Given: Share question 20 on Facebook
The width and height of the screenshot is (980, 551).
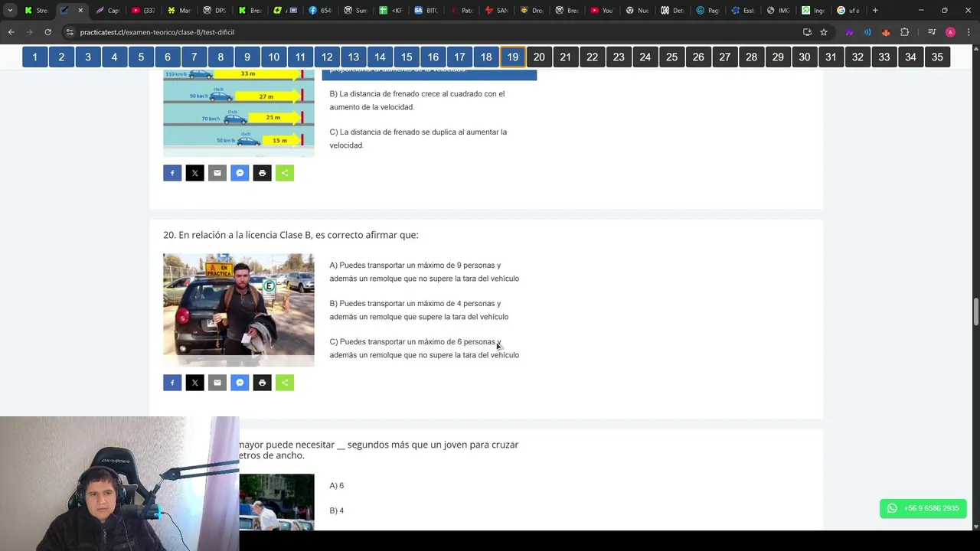Looking at the screenshot, I should (x=172, y=383).
